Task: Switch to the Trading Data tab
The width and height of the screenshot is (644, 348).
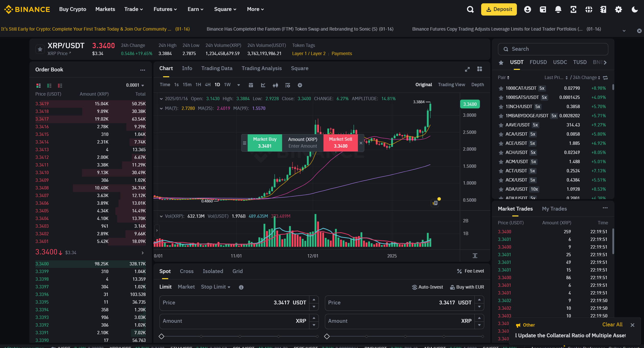Action: tap(217, 68)
